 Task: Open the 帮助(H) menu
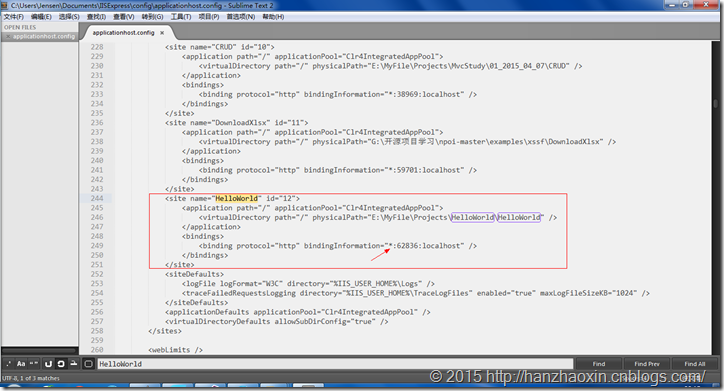(x=273, y=17)
